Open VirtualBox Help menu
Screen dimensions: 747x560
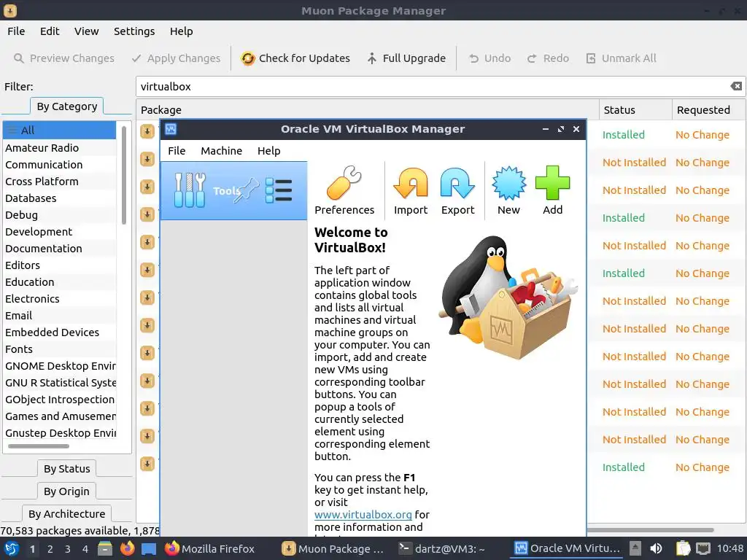coord(268,151)
